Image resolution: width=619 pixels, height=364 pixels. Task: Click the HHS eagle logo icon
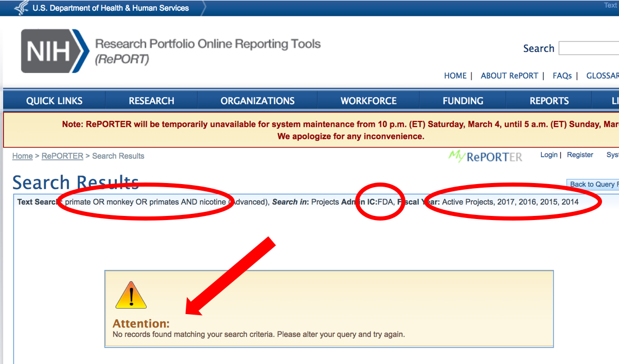(21, 8)
